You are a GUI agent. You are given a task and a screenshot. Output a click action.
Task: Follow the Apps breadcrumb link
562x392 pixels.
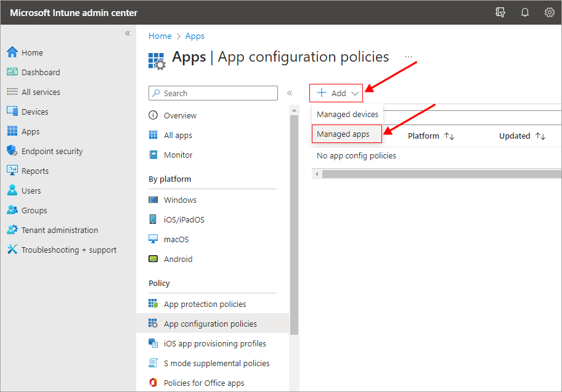click(195, 36)
